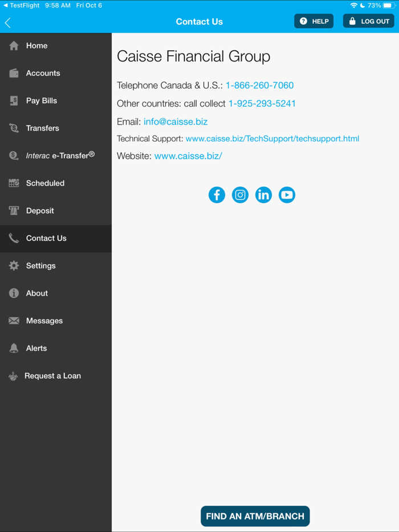This screenshot has height=532, width=399.
Task: Visit the www.caisse.biz/ website link
Action: pos(188,156)
